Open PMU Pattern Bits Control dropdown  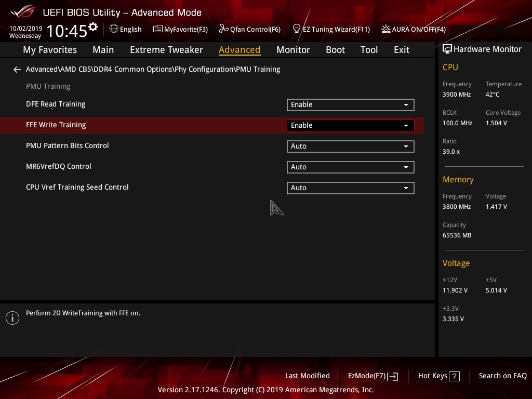coord(351,146)
